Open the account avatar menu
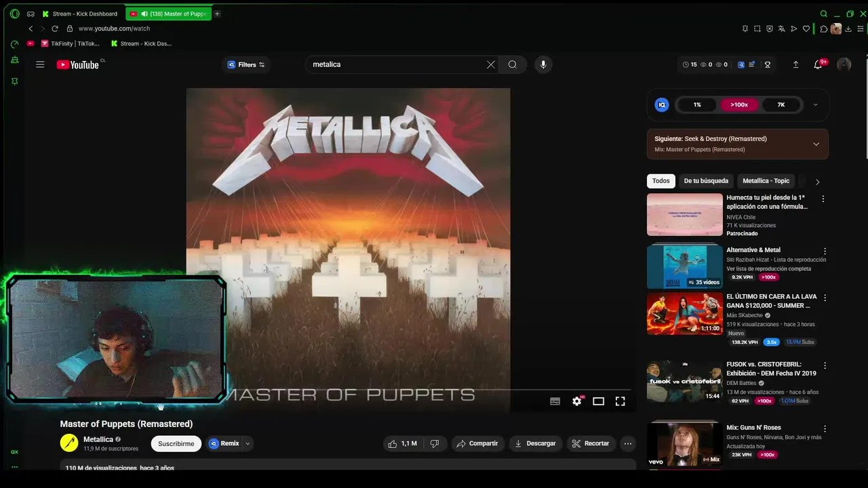The width and height of the screenshot is (868, 488). tap(844, 64)
